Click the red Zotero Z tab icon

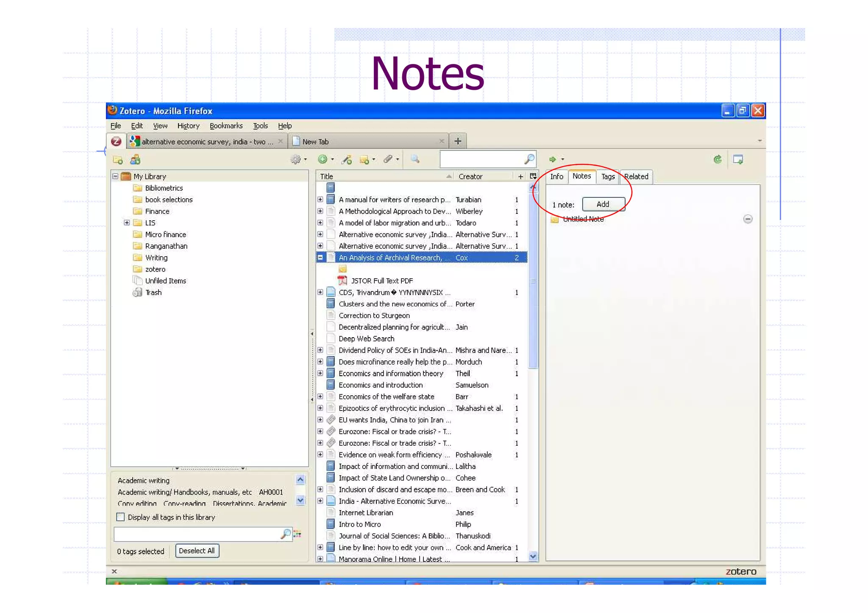116,141
